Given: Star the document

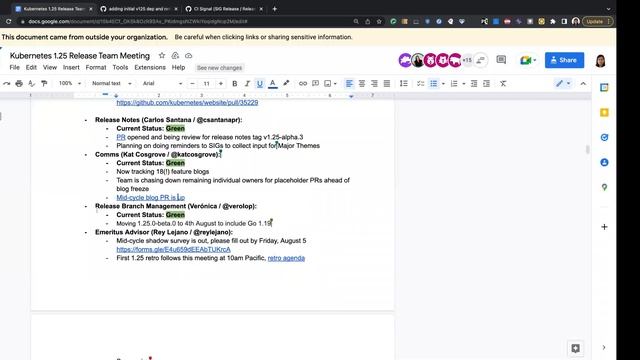Looking at the screenshot, I should 162,56.
